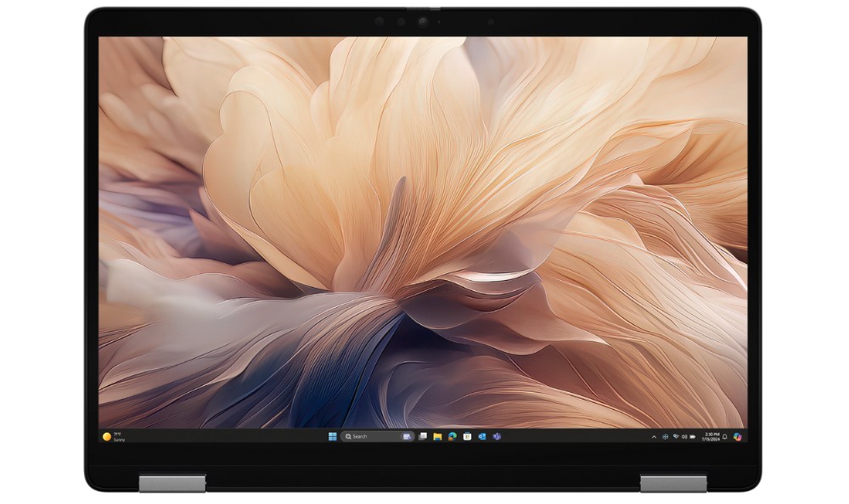This screenshot has width=849, height=504.
Task: Open the Microsoft Store app
Action: (x=467, y=436)
